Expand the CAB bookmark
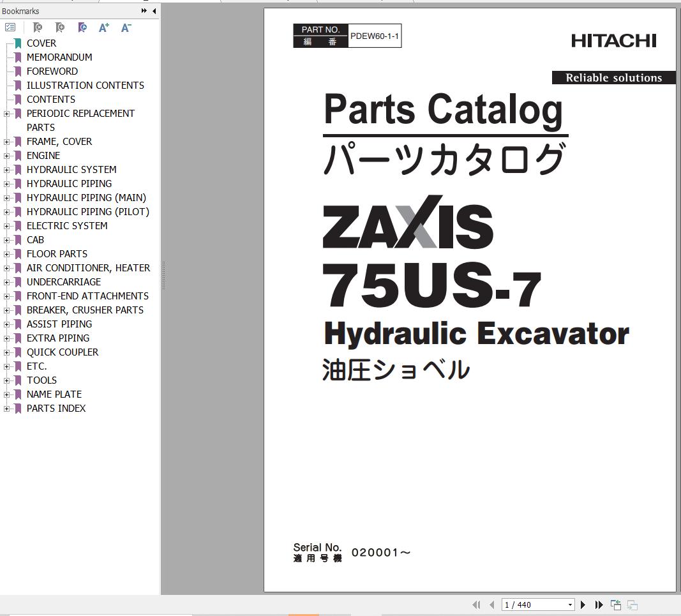 (x=6, y=240)
